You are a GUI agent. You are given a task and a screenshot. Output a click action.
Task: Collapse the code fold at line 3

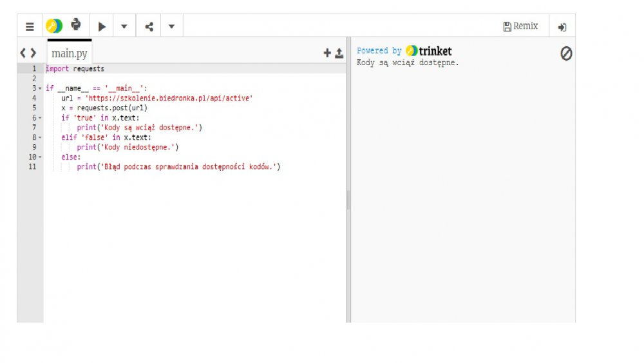click(40, 88)
